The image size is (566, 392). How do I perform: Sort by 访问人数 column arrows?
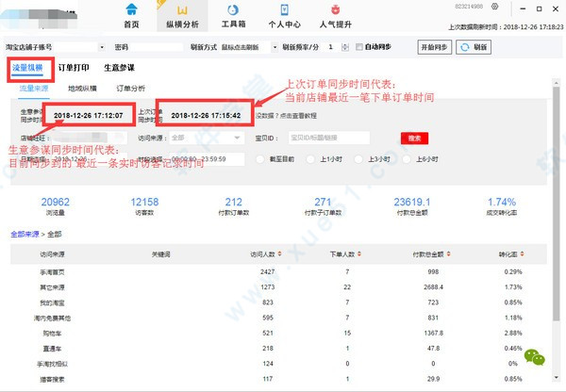coord(279,254)
